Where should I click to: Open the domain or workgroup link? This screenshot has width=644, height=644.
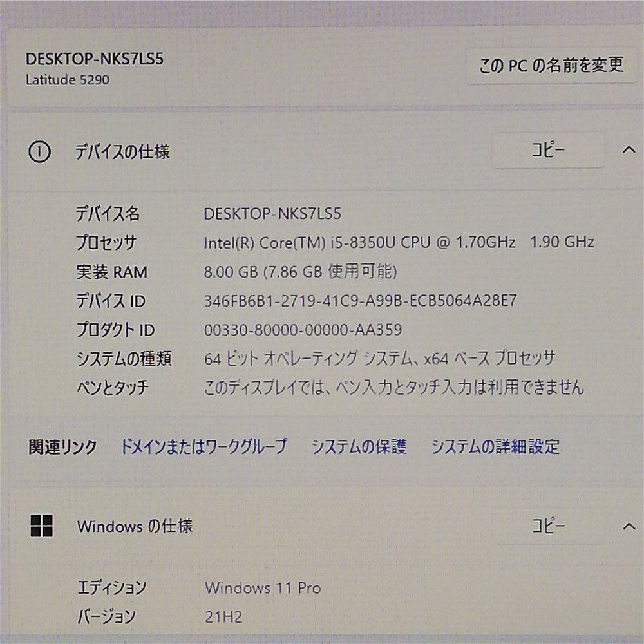click(204, 446)
